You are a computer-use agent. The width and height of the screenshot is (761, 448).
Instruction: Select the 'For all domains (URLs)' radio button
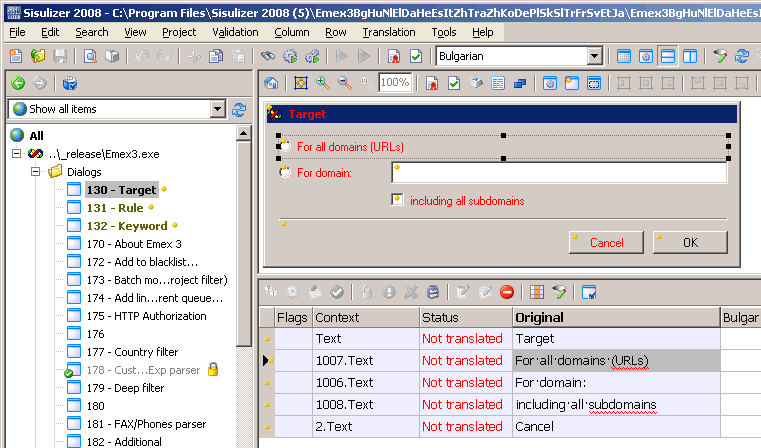pyautogui.click(x=285, y=147)
